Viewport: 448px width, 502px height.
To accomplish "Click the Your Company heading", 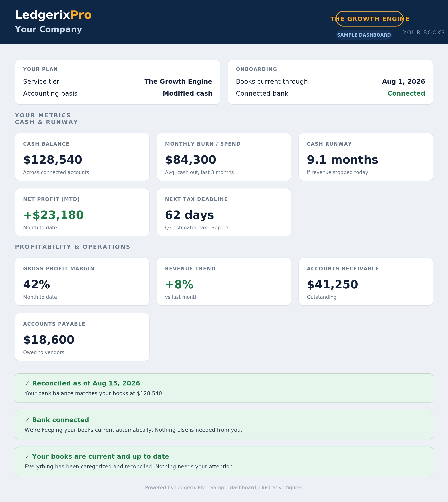I will (48, 29).
